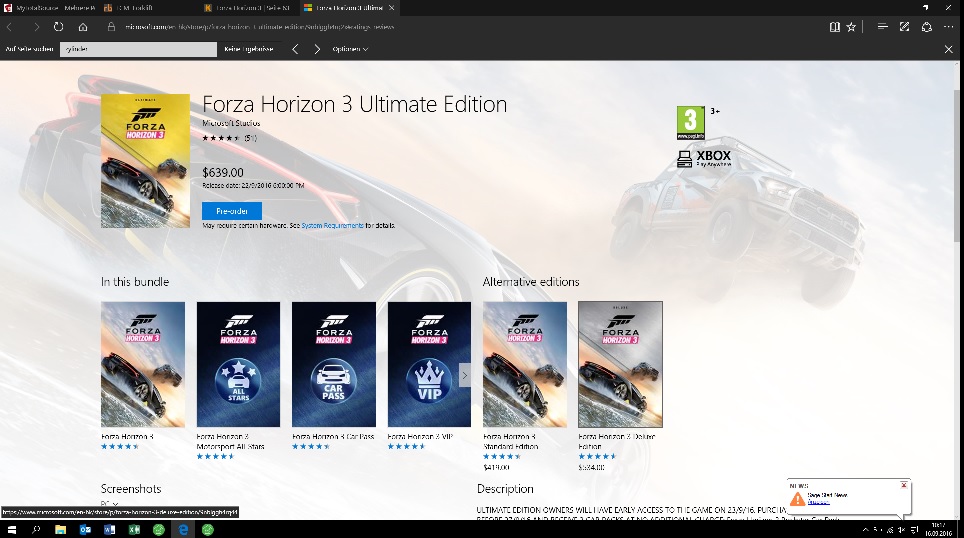Switch to the rb-icon browser tab
Image resolution: width=964 pixels, height=538 pixels.
[151, 7]
